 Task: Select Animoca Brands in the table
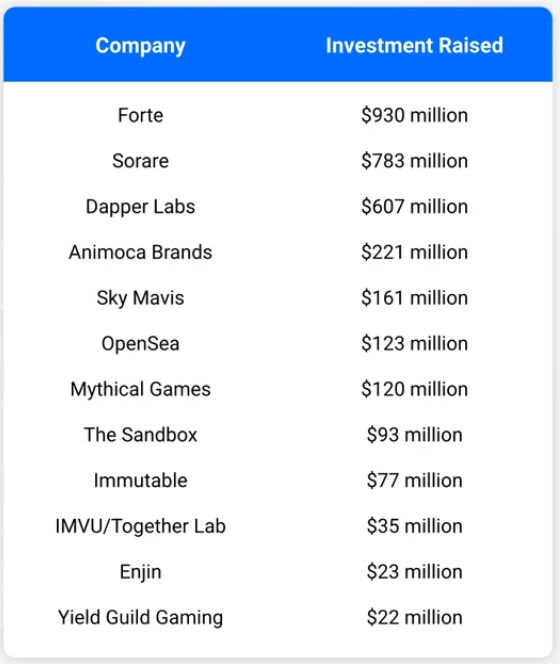tap(140, 252)
